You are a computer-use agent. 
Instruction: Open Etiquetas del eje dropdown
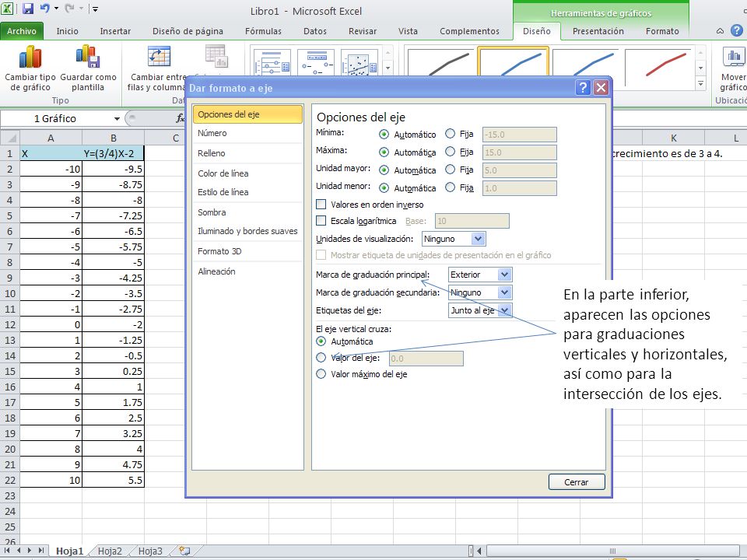point(504,310)
